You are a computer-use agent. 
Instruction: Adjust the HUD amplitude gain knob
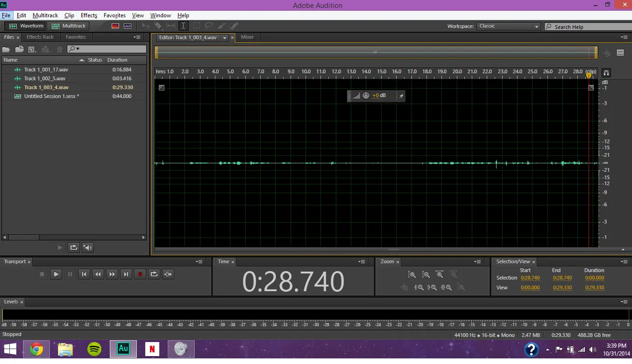tap(366, 96)
